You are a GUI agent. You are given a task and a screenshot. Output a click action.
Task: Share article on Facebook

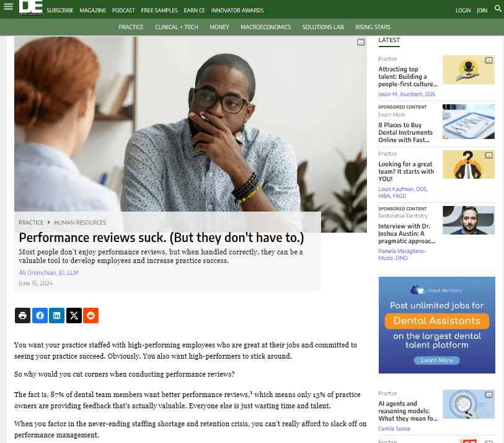tap(40, 315)
